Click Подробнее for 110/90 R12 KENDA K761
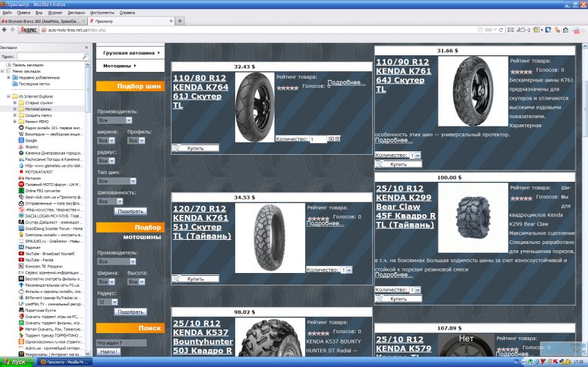 (394, 140)
